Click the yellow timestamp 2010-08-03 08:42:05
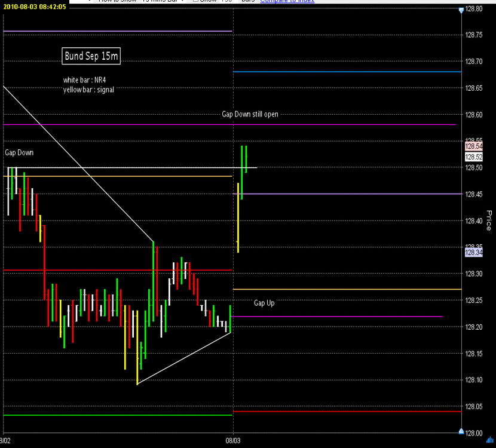496x448 pixels. click(x=35, y=7)
